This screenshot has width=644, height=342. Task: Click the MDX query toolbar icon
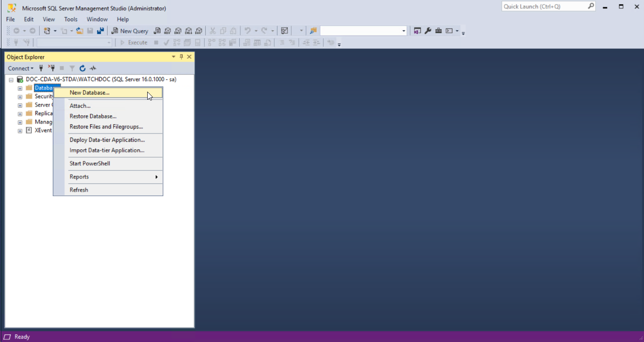click(x=167, y=31)
